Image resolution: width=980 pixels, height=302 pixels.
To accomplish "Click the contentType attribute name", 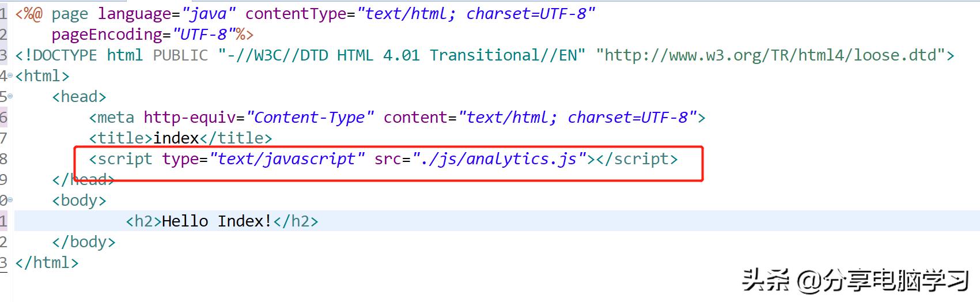I will pos(296,14).
